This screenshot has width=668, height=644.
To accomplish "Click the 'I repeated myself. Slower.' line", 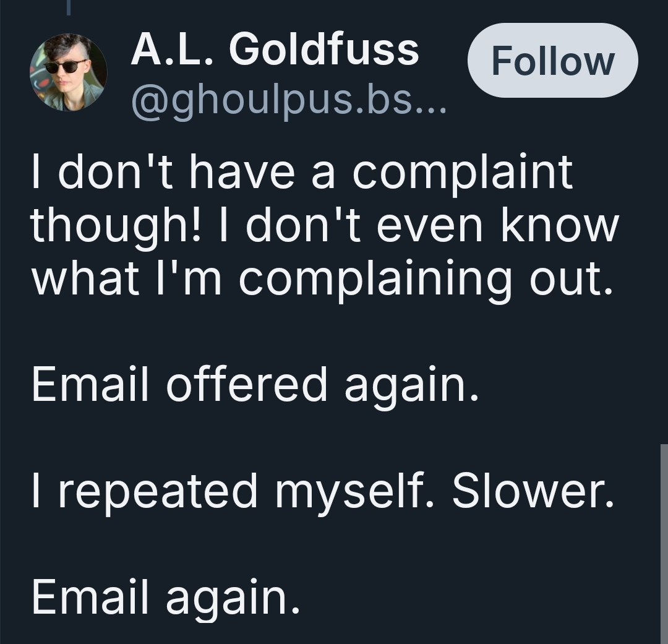I will point(322,491).
